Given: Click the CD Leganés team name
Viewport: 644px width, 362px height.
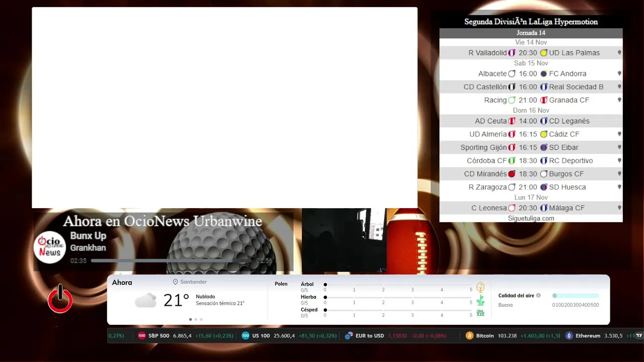Looking at the screenshot, I should tap(569, 121).
